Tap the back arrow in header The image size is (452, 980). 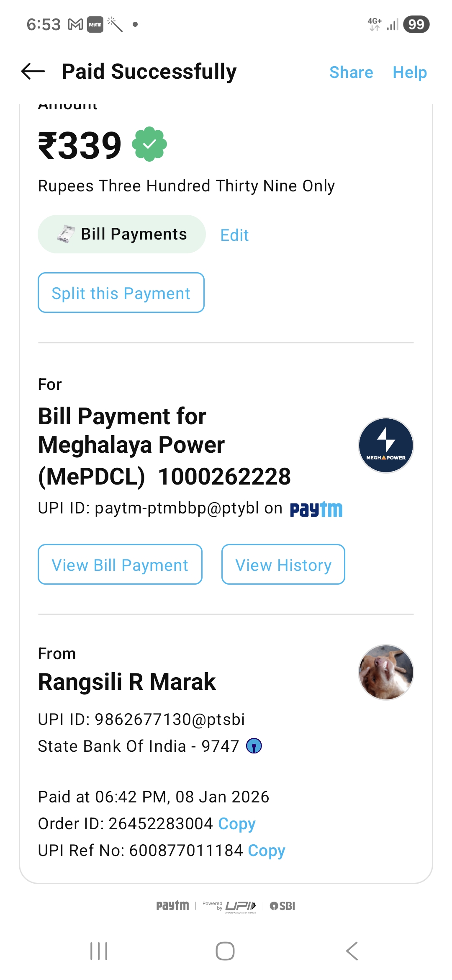click(x=33, y=72)
